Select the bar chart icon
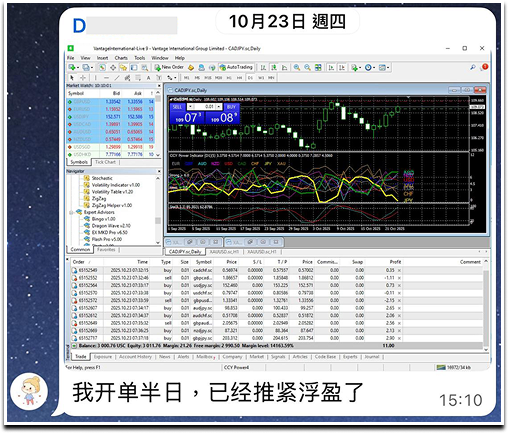Screen dimensions: 508x433 (263, 67)
